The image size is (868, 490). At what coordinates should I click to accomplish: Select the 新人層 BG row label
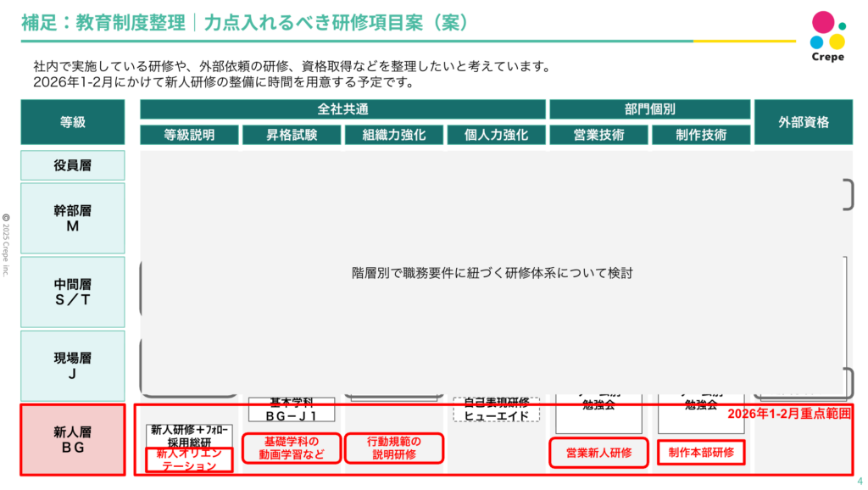point(73,440)
